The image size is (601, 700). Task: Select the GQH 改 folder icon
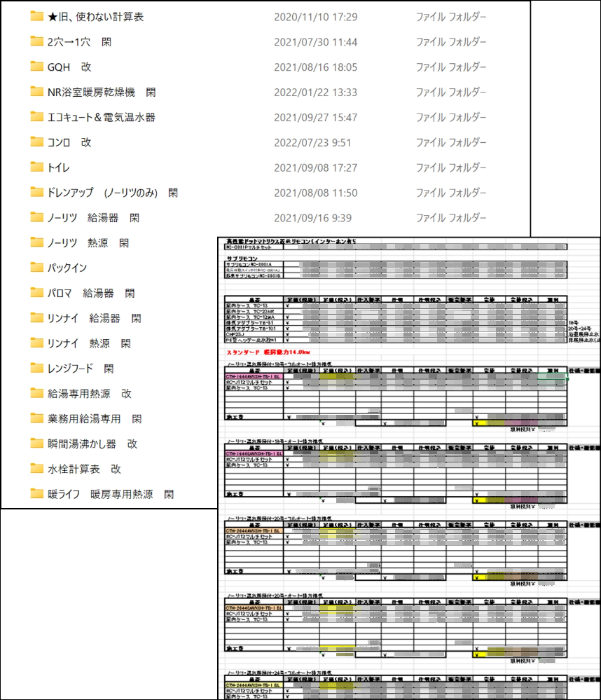(36, 67)
